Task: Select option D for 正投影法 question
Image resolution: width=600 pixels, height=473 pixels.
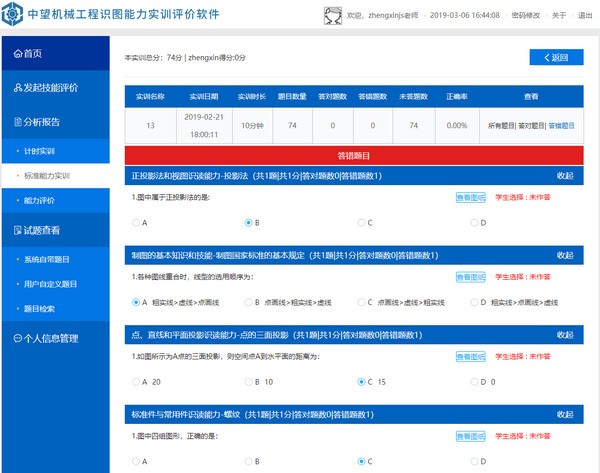Action: 474,223
